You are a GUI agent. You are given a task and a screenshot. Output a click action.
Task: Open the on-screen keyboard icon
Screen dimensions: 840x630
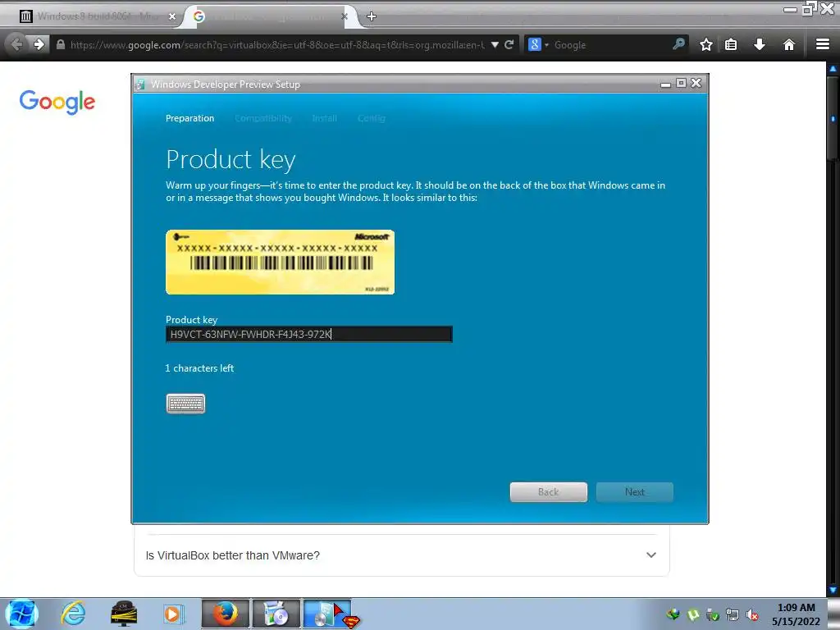185,404
